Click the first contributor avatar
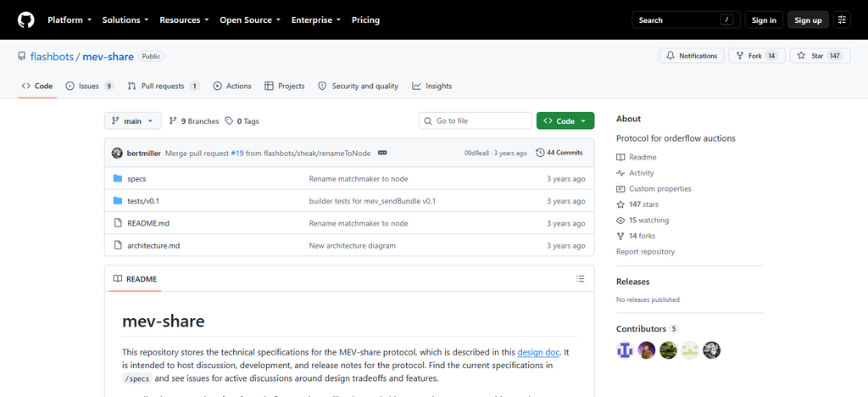 (x=625, y=350)
